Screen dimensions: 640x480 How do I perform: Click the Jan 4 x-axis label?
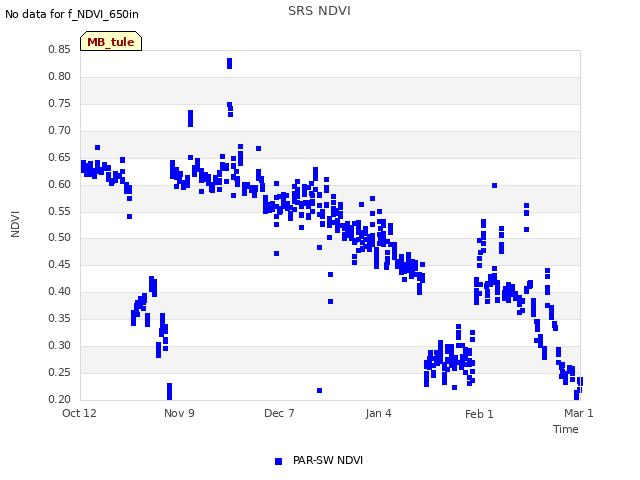click(378, 413)
